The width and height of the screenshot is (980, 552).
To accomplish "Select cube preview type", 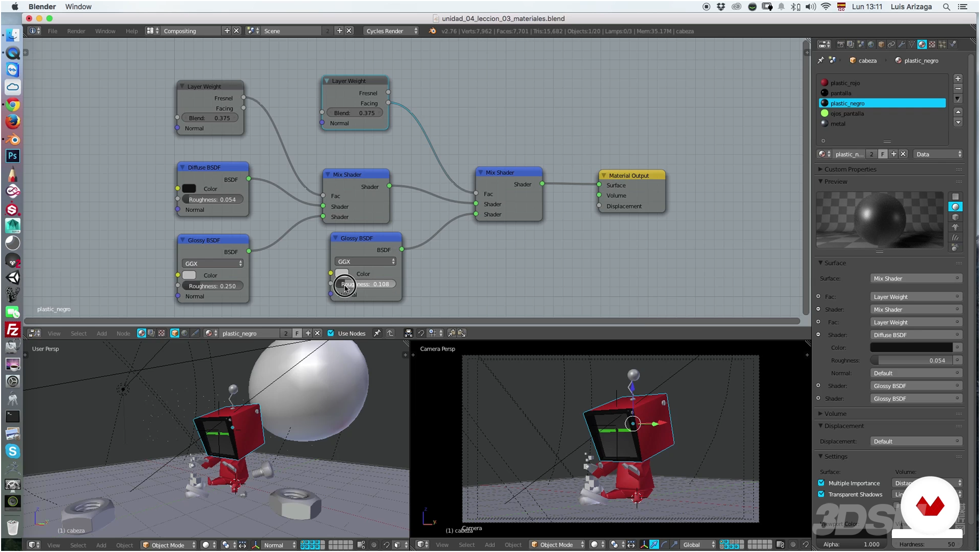I will pos(955,217).
